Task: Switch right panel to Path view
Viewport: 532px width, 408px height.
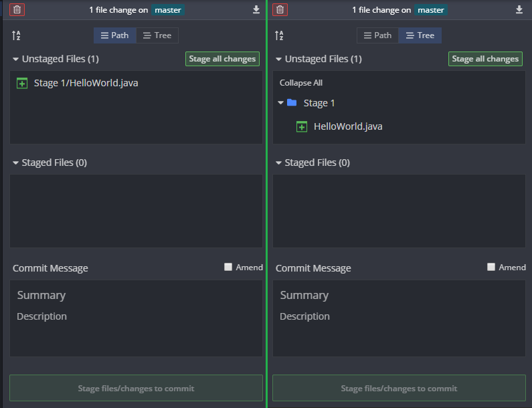Action: pyautogui.click(x=377, y=35)
